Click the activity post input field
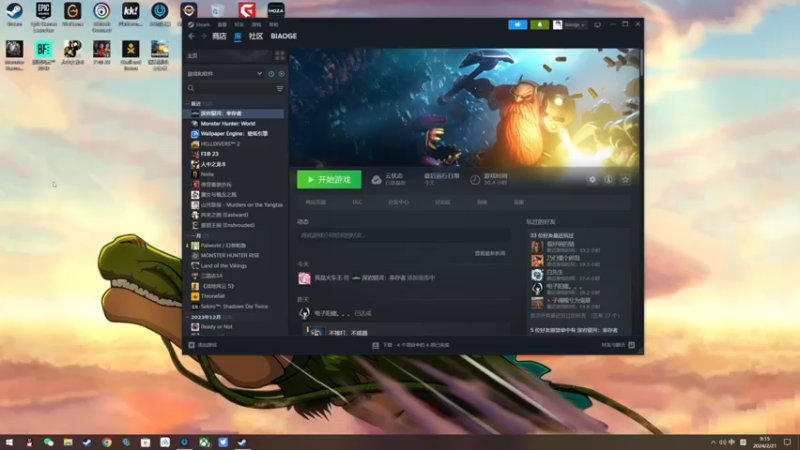 (x=403, y=235)
